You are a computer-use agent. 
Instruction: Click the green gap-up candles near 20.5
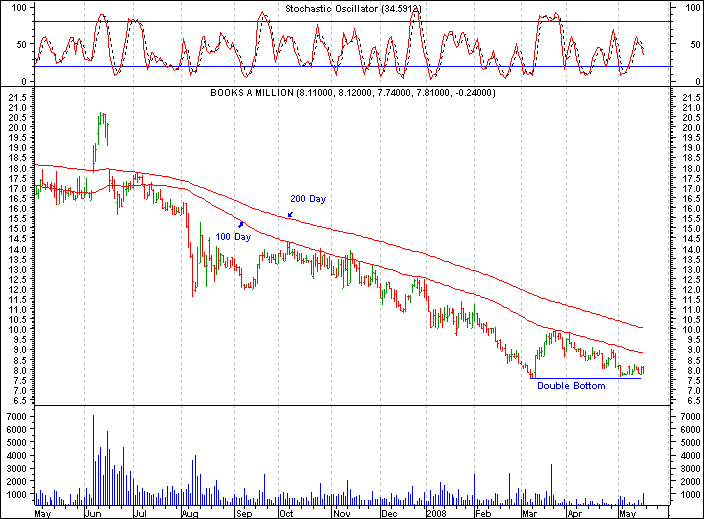[x=102, y=127]
